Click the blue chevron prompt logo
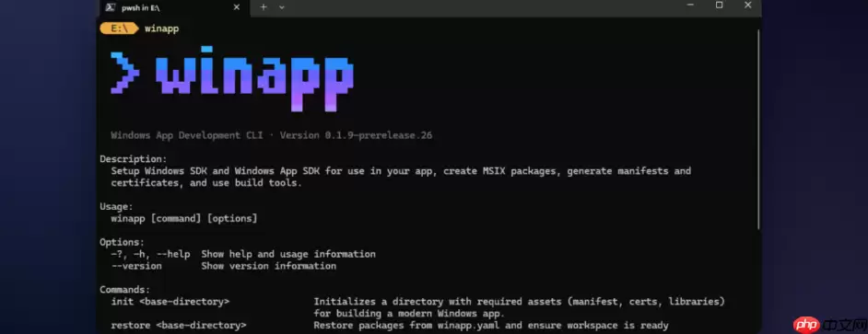The image size is (868, 334). pyautogui.click(x=124, y=73)
